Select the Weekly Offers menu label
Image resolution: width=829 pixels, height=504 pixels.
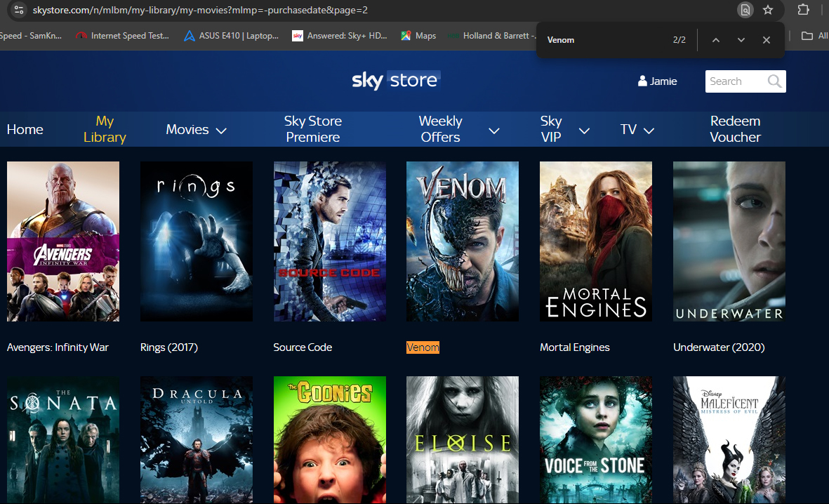point(440,129)
